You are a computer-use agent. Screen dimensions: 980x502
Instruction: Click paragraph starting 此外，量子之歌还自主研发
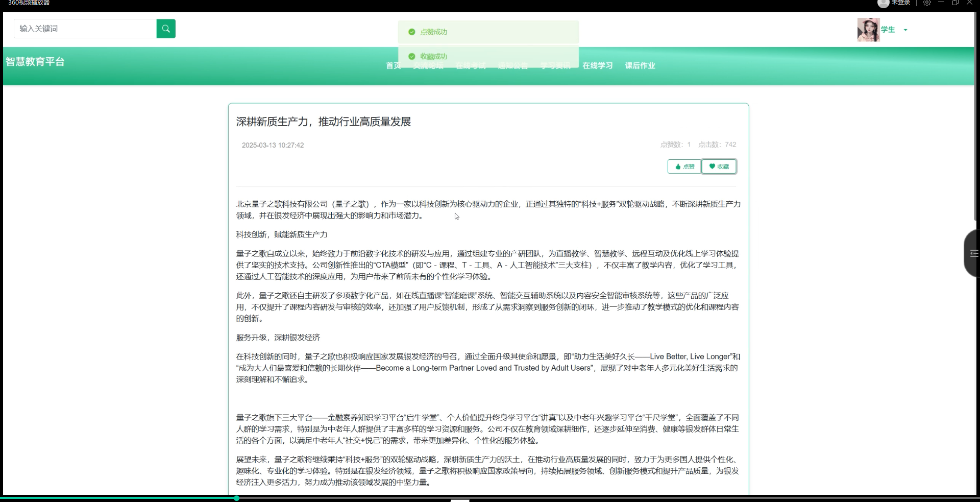[487, 307]
